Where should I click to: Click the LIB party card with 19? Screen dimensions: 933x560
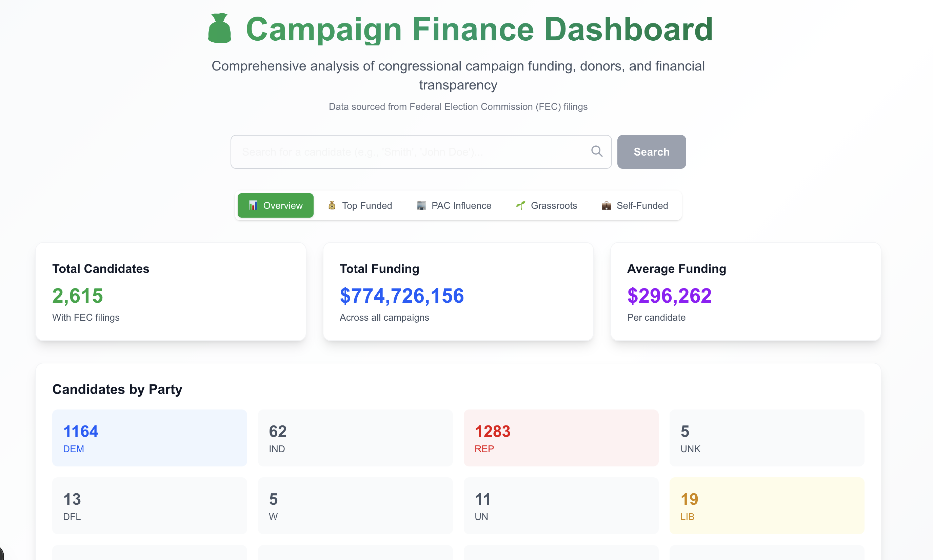point(767,506)
